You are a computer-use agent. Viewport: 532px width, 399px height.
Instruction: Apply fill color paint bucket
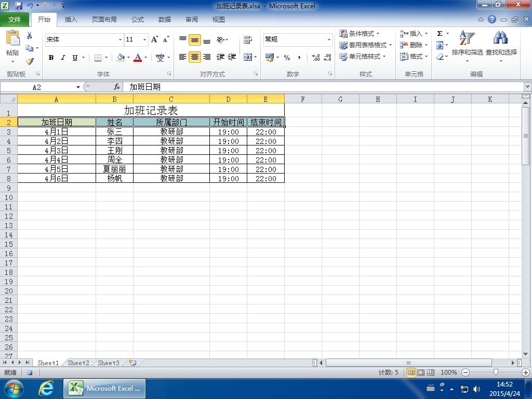121,58
